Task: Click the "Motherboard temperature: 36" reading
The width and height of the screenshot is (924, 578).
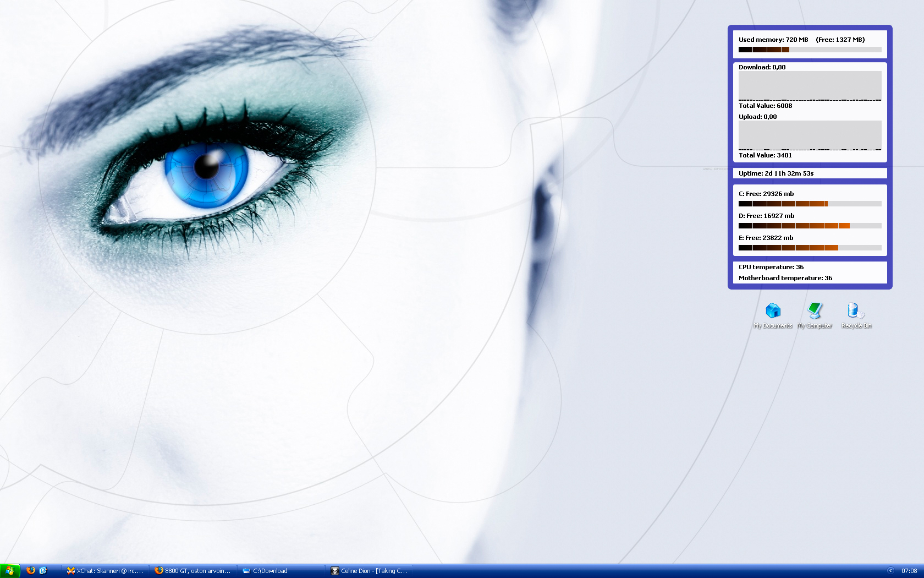Action: click(785, 278)
